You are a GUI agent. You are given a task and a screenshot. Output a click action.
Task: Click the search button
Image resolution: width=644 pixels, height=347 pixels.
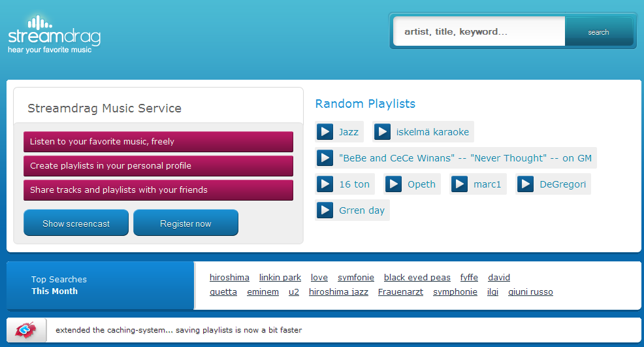598,32
